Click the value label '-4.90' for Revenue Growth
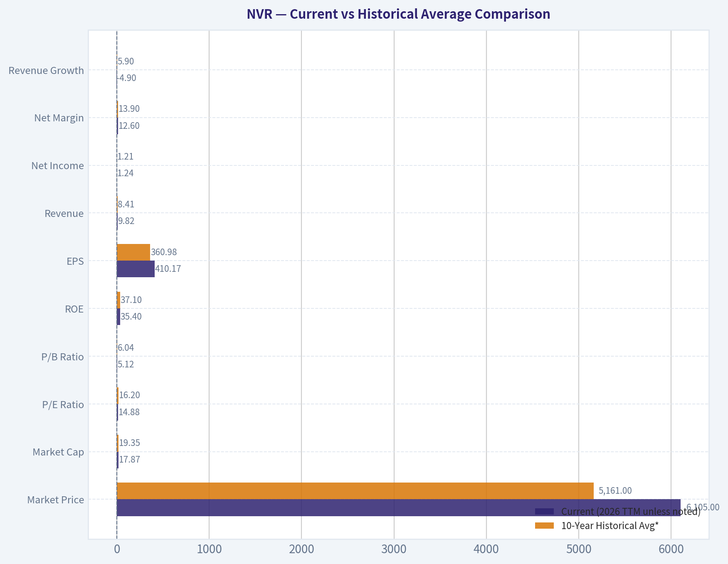 pos(126,78)
